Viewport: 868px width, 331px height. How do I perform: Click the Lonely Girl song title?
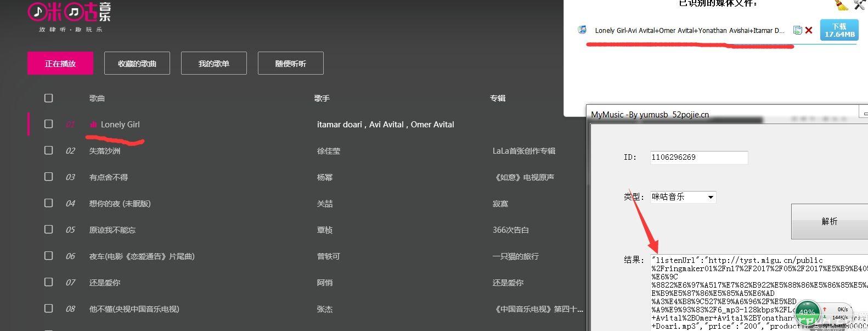(x=120, y=125)
